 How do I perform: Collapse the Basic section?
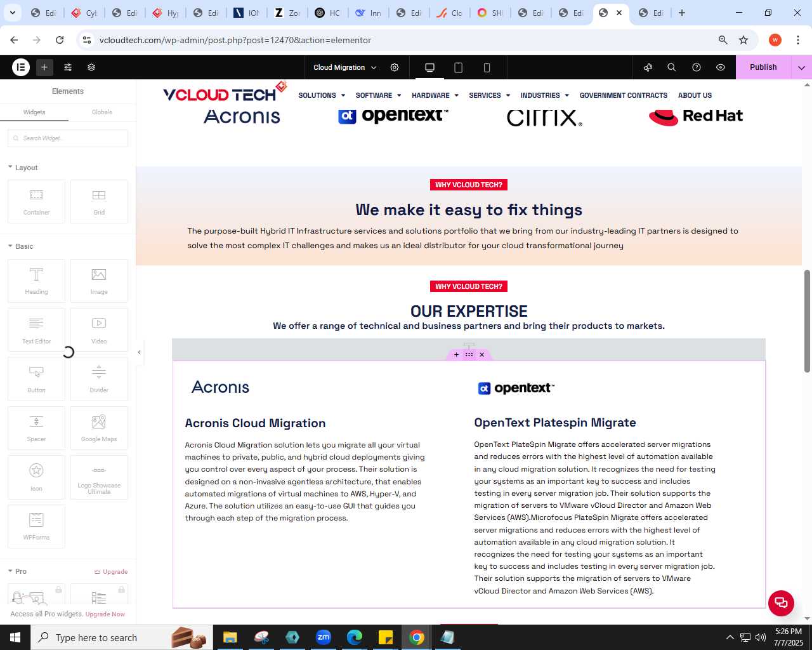coord(20,246)
